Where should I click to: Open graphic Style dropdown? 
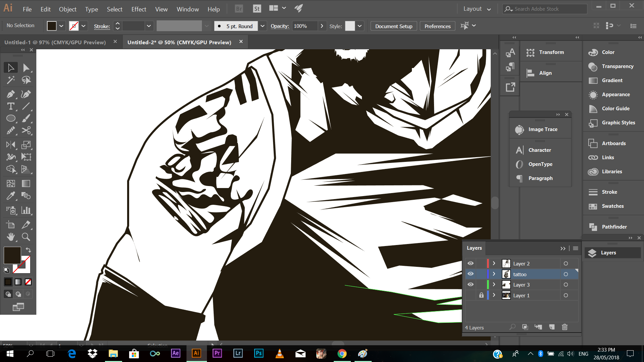[360, 26]
